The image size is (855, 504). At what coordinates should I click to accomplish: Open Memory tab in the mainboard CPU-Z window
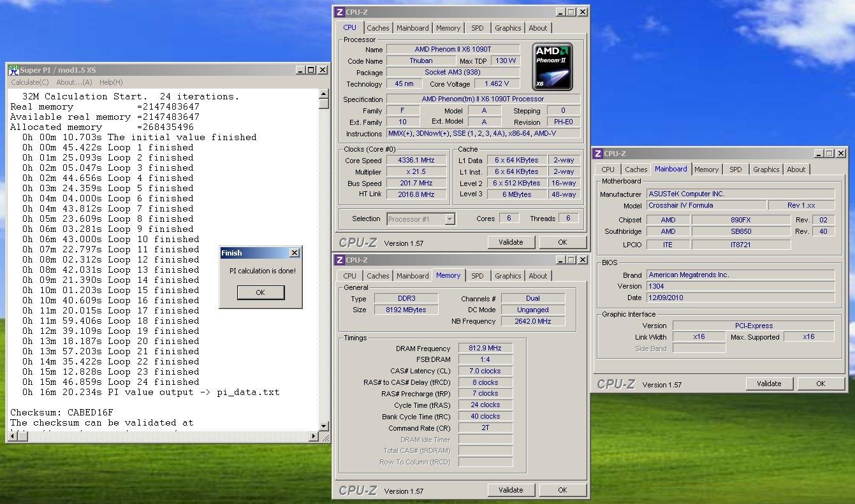pos(706,169)
